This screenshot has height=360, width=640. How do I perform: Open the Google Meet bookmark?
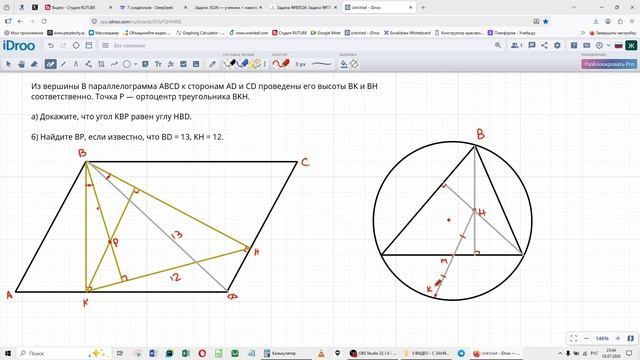(x=325, y=33)
